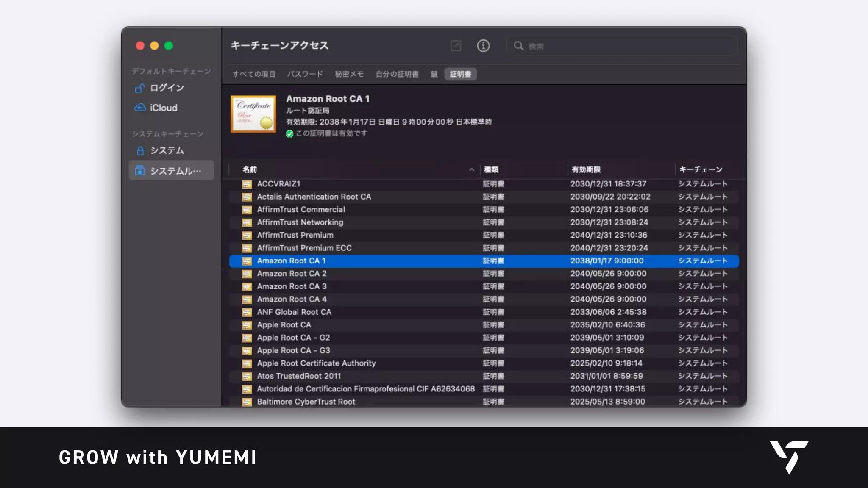Image resolution: width=868 pixels, height=488 pixels.
Task: Switch to the 自分の証明書 tab
Action: pyautogui.click(x=397, y=74)
